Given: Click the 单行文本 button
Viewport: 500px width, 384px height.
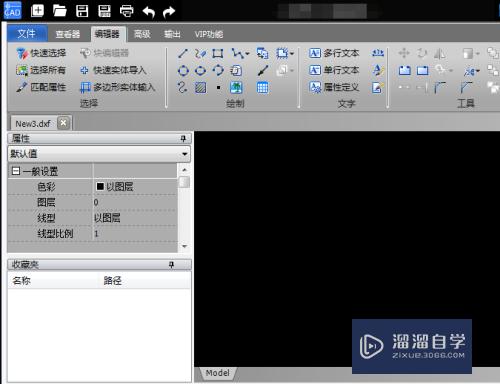Looking at the screenshot, I should click(x=334, y=70).
